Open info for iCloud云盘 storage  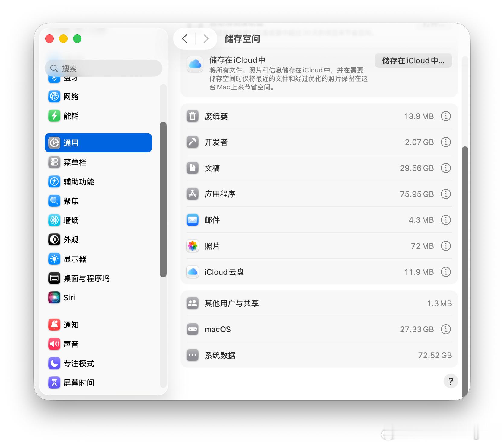click(x=446, y=272)
